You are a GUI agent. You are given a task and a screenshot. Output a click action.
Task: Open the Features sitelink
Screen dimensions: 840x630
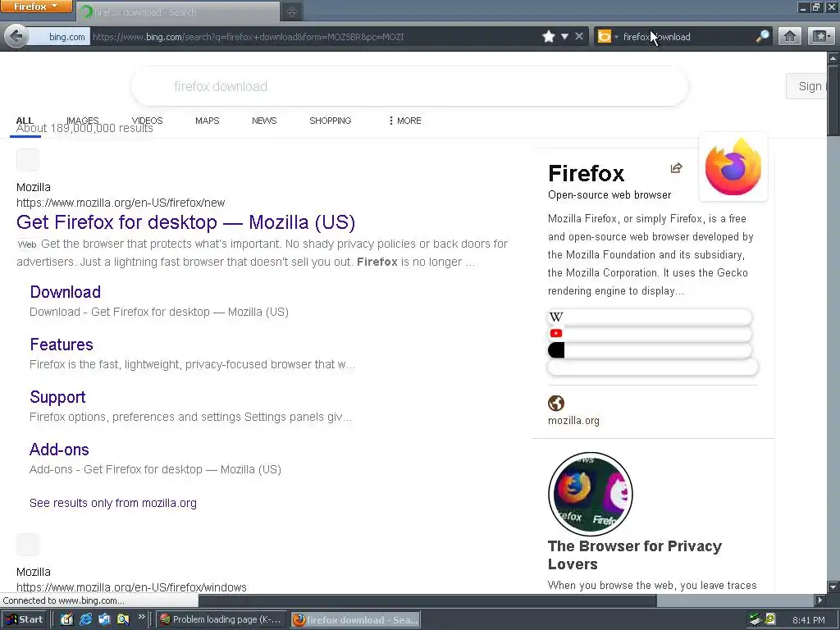pos(62,345)
